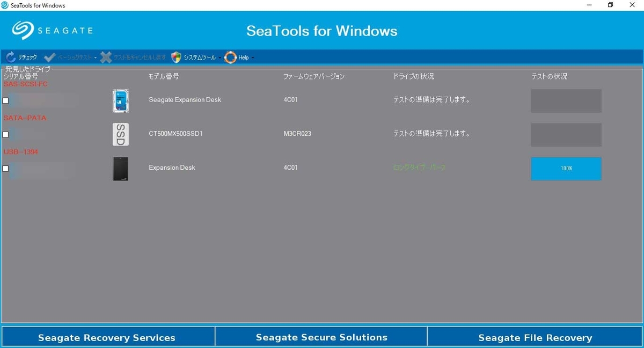This screenshot has height=348, width=644.
Task: Select the Expansion Desk model name in the USB row
Action: (172, 168)
